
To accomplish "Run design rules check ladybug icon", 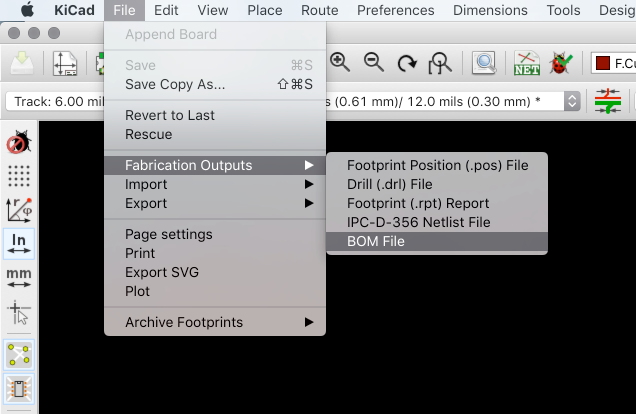I will 561,63.
